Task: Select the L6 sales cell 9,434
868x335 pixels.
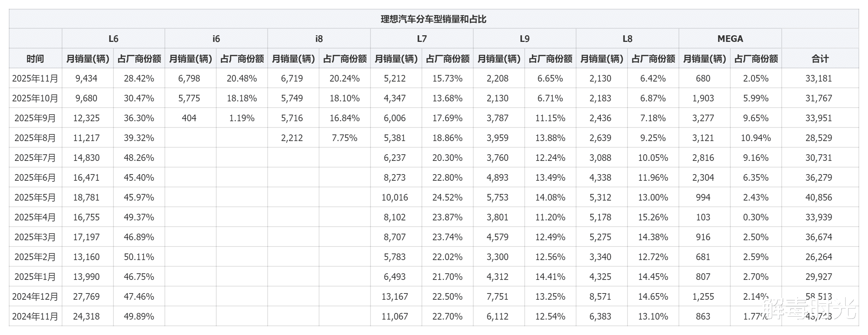Action: (x=86, y=78)
